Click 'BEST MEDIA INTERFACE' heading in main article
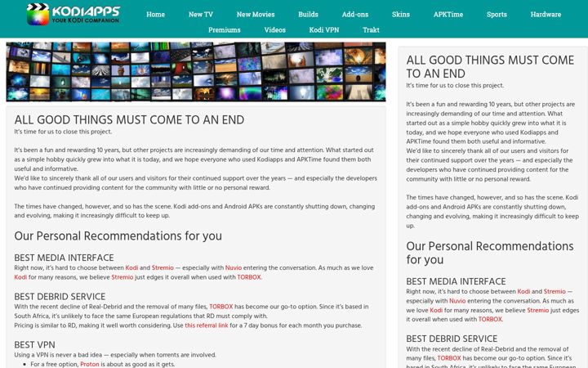The height and width of the screenshot is (368, 588). [64, 258]
